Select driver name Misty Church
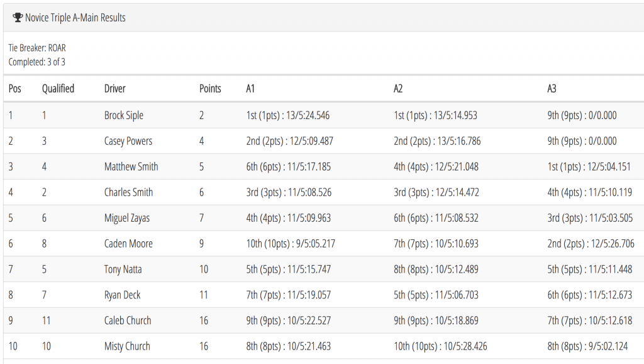Screen dimensions: 644x364 point(127,346)
